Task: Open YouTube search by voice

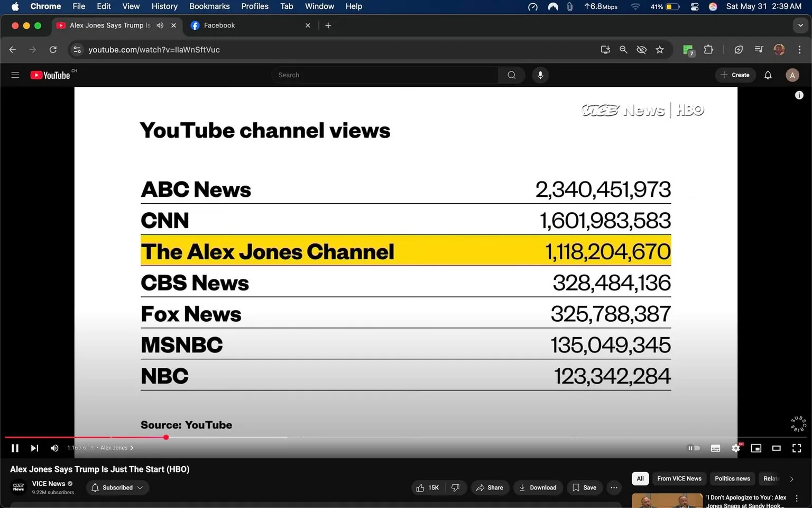Action: [x=540, y=75]
